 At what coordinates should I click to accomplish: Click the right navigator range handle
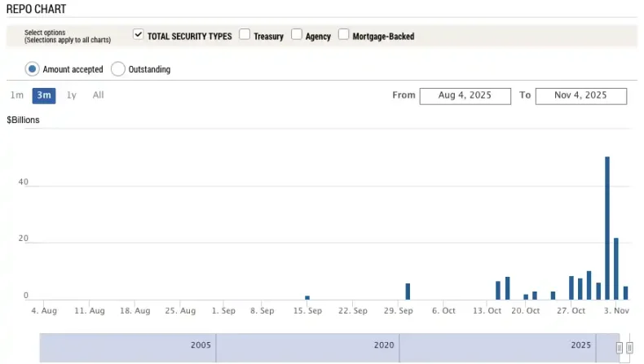click(x=629, y=348)
